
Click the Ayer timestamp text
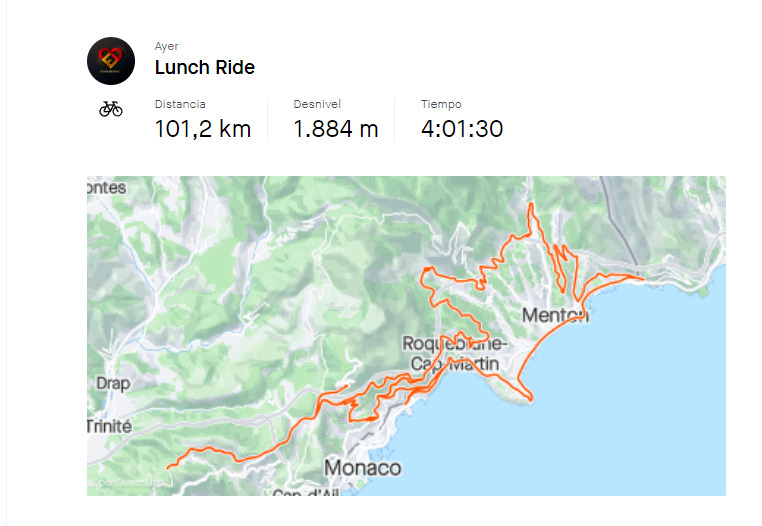coord(166,46)
